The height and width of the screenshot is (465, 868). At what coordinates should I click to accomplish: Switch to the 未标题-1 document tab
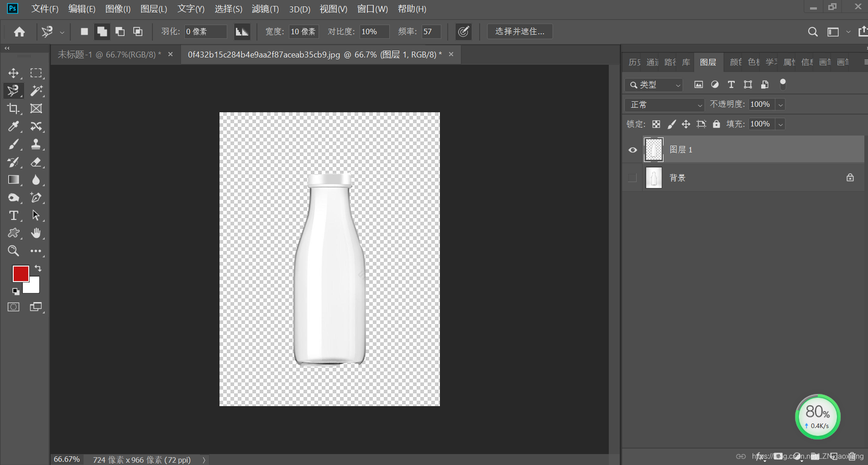109,54
